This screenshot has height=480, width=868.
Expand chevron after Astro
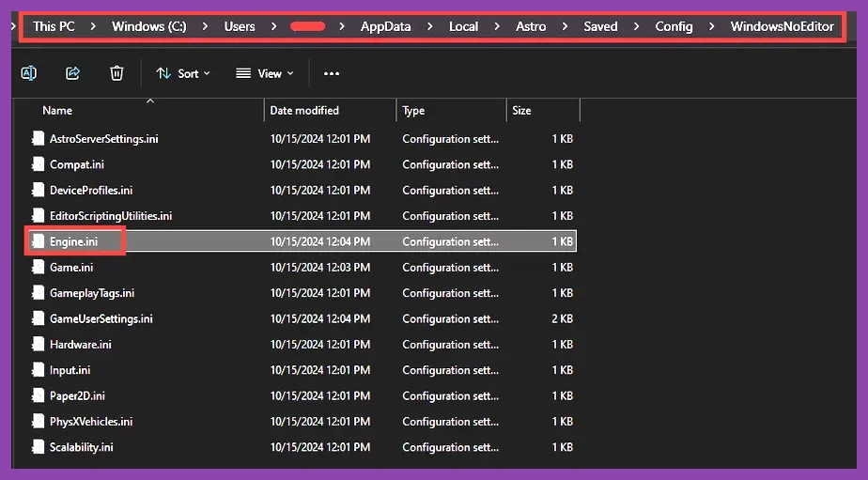point(565,26)
